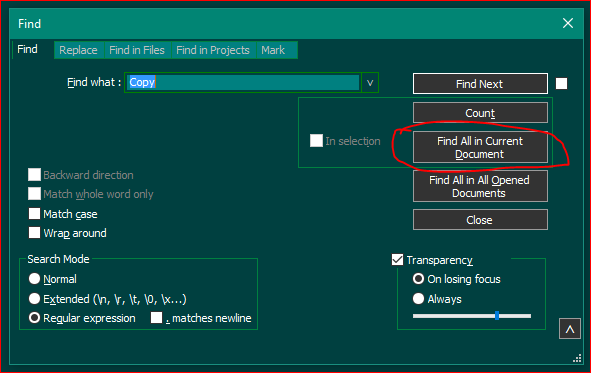Choose Always transparency radio option
Viewport: 591px width, 373px height.
point(418,299)
